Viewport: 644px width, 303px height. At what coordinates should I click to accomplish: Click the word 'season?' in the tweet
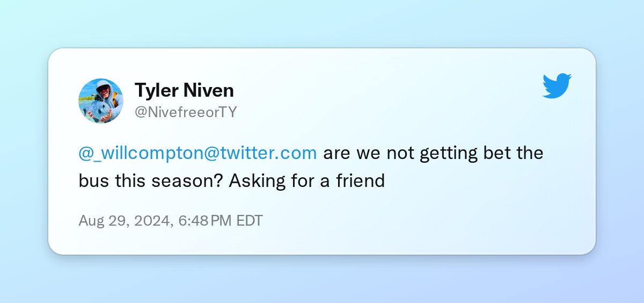pyautogui.click(x=186, y=181)
